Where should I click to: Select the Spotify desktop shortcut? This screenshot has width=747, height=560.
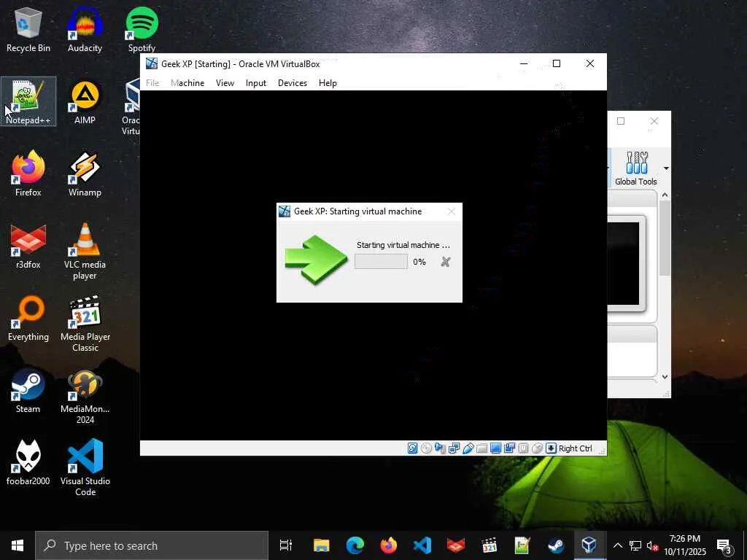click(142, 29)
